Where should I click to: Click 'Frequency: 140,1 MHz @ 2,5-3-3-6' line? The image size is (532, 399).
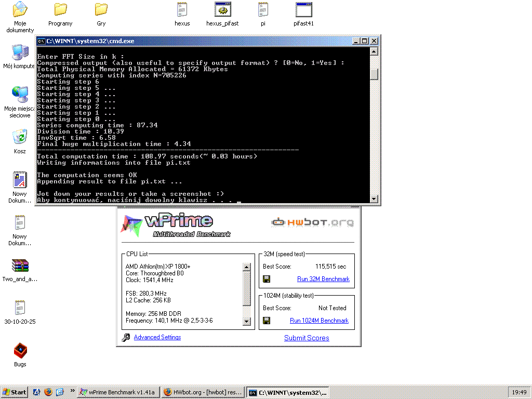coord(169,321)
